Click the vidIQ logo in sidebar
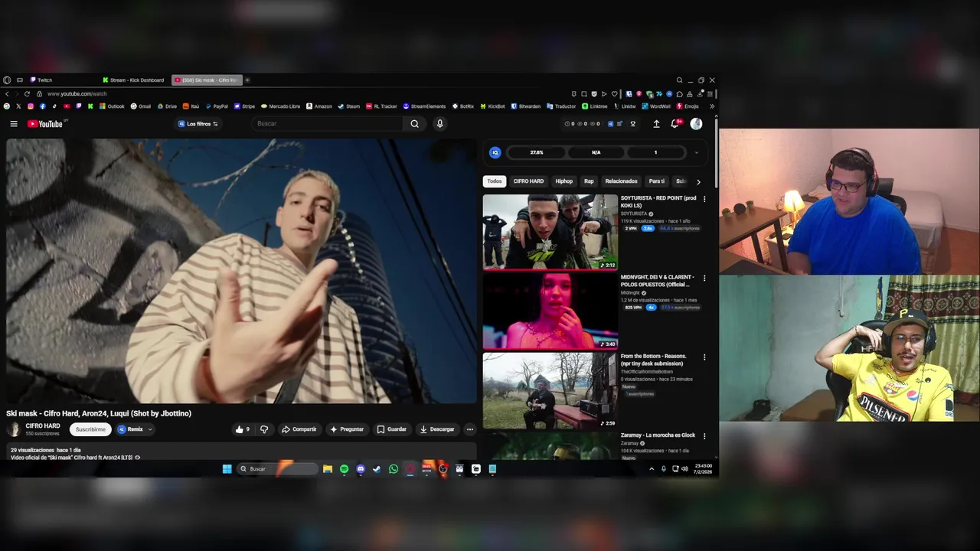The image size is (980, 551). click(x=495, y=152)
